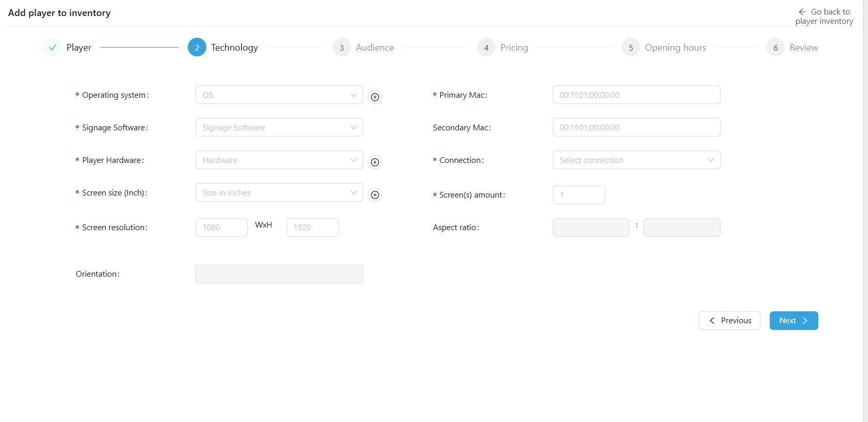This screenshot has height=422, width=868.
Task: Click the plus icon beside Screen size
Action: tap(375, 195)
